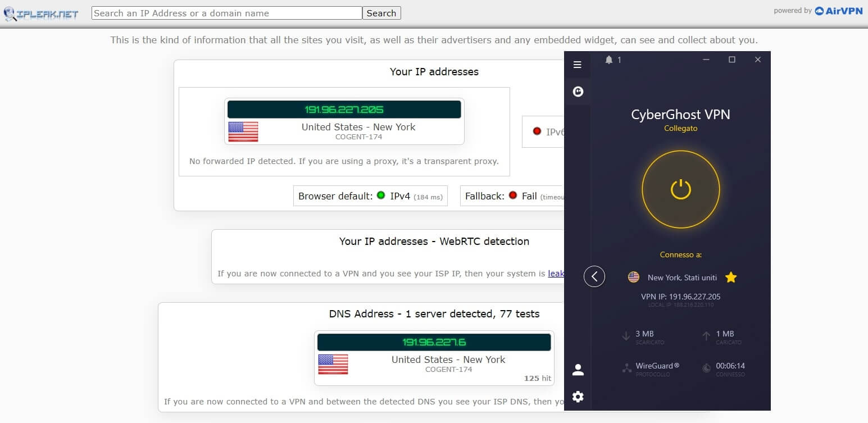Click 'COGENT-174' under the IP address
Screen dimensions: 868x423
[358, 137]
